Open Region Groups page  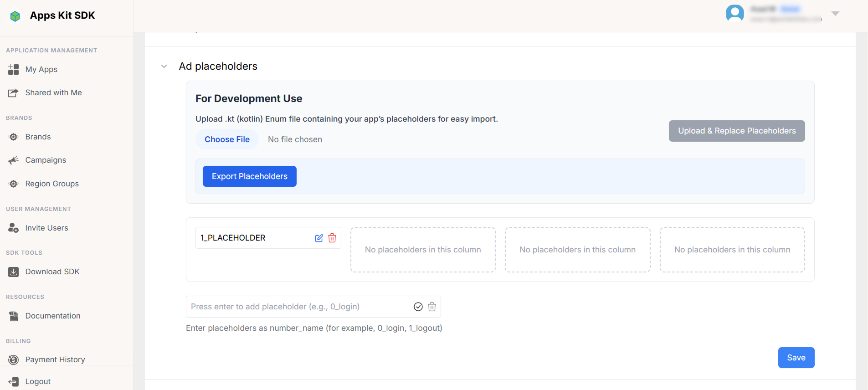52,184
